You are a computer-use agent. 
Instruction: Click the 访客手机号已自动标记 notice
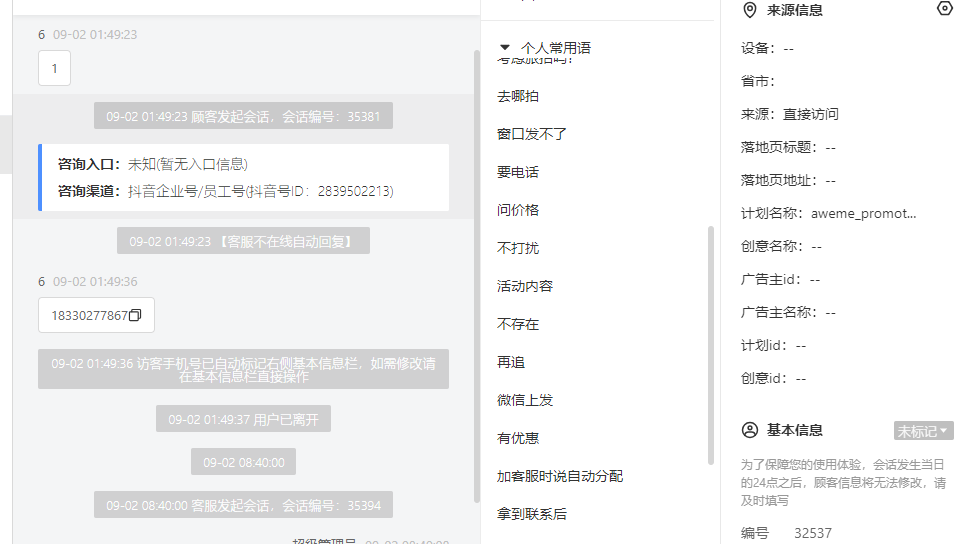[x=243, y=370]
